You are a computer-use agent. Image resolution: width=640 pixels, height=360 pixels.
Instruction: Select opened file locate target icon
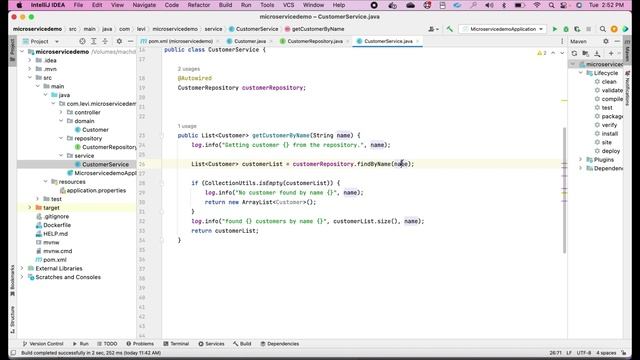(82, 41)
